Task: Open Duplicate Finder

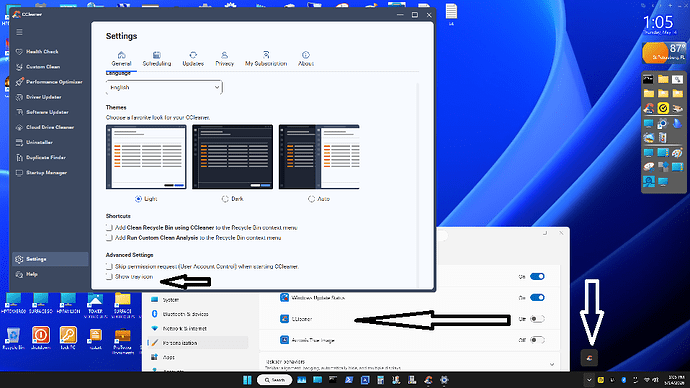Action: (45, 157)
